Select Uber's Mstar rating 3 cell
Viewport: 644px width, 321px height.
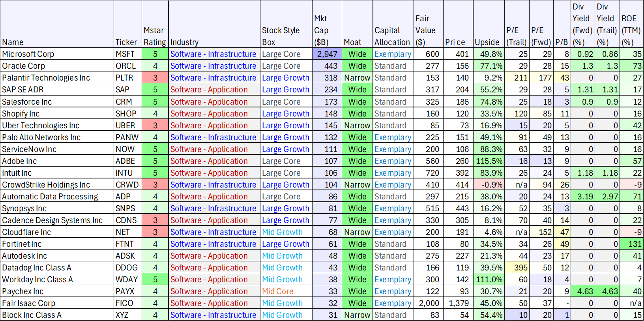(155, 125)
